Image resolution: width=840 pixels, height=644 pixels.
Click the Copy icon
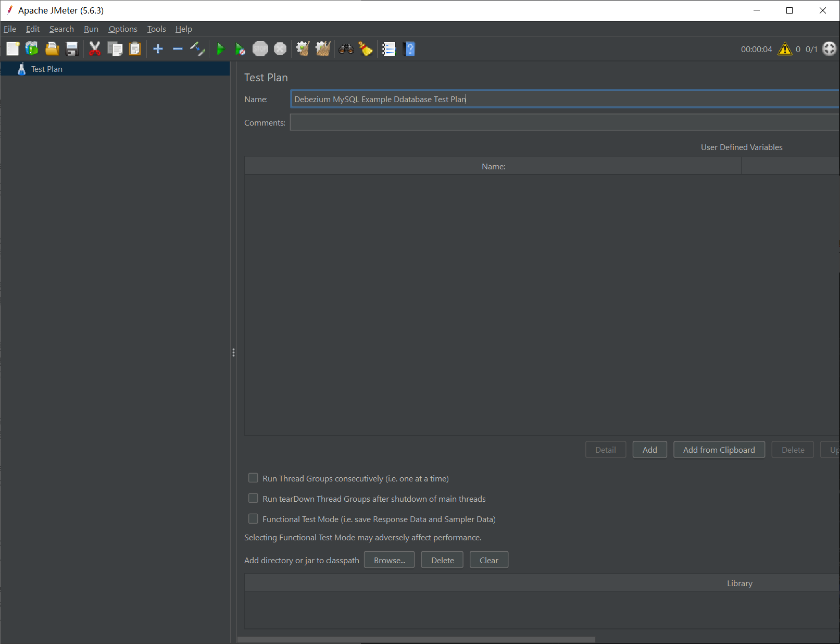coord(115,49)
